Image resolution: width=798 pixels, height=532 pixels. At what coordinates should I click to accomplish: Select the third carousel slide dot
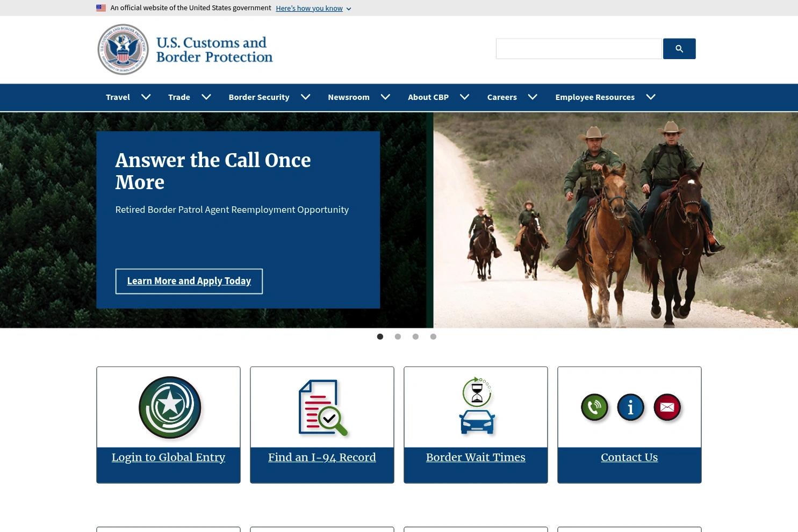(x=415, y=336)
